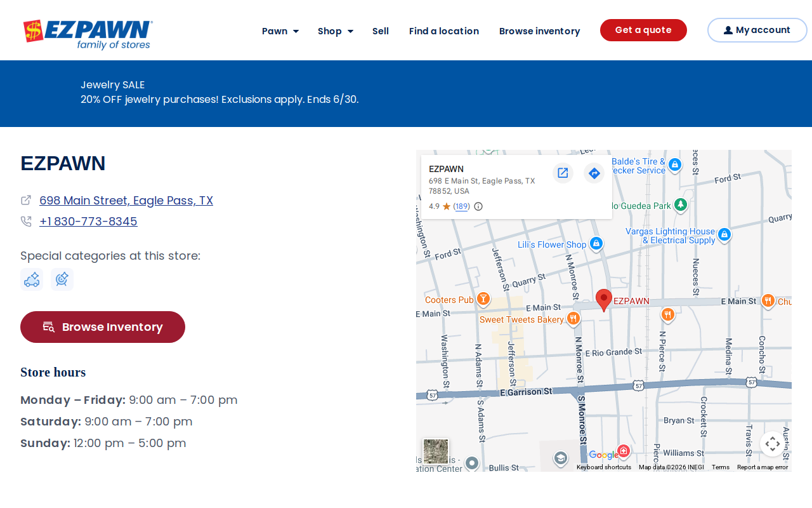
Task: Click the Jewelry SALE banner text
Action: [113, 85]
